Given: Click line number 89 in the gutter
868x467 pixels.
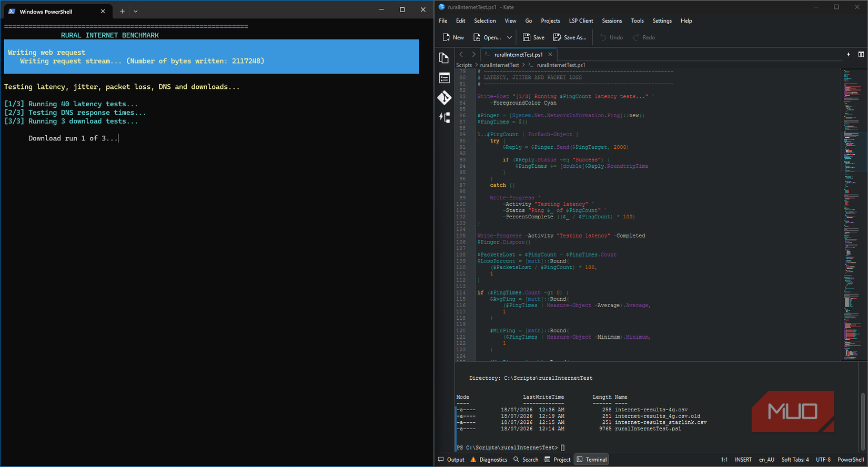Looking at the screenshot, I should point(462,135).
